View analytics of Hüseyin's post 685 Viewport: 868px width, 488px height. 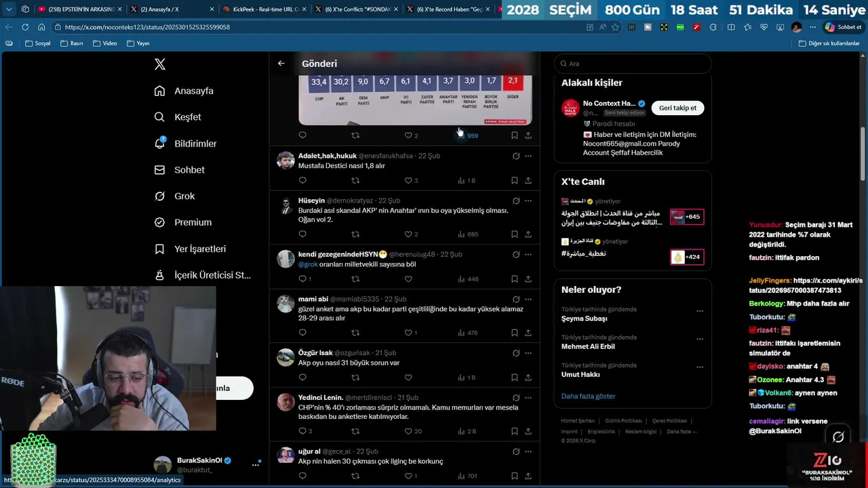(468, 235)
